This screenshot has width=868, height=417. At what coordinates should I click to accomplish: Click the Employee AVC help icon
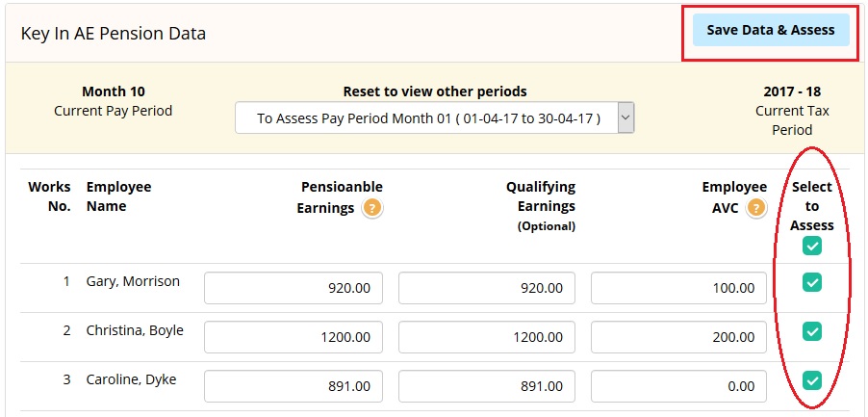point(756,209)
